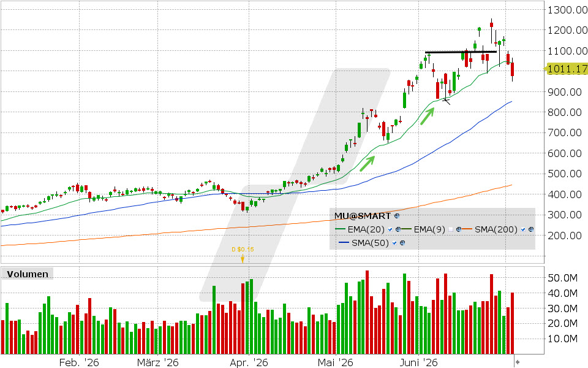Click the D $0.15 dividend text
Screen dimensions: 588x368
(243, 250)
